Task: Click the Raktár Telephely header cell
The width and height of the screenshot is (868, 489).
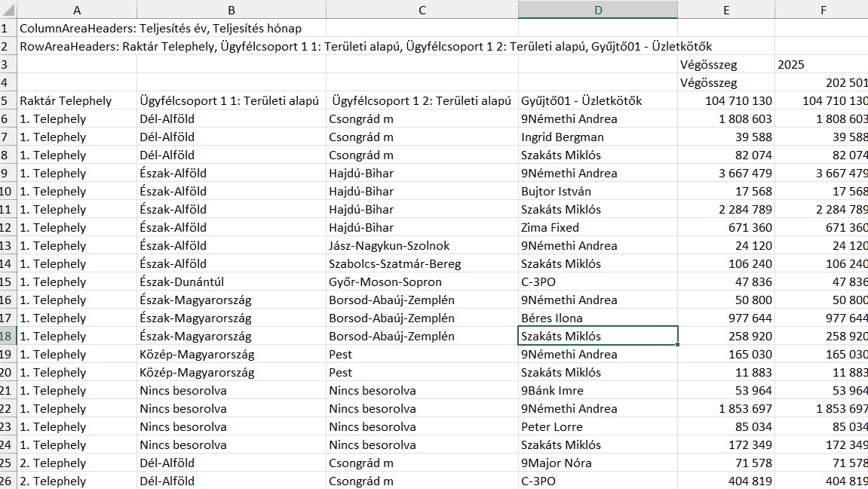Action: click(66, 101)
